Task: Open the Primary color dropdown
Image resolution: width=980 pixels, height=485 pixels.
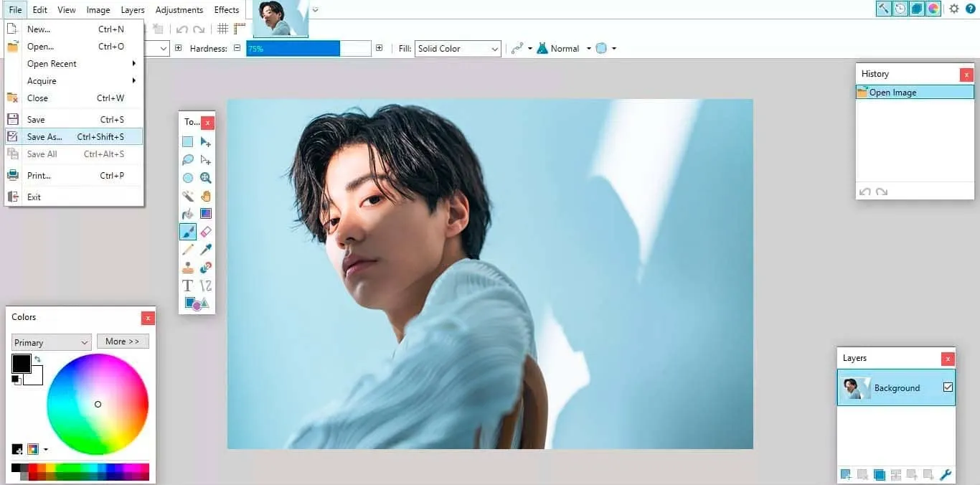Action: pyautogui.click(x=51, y=342)
